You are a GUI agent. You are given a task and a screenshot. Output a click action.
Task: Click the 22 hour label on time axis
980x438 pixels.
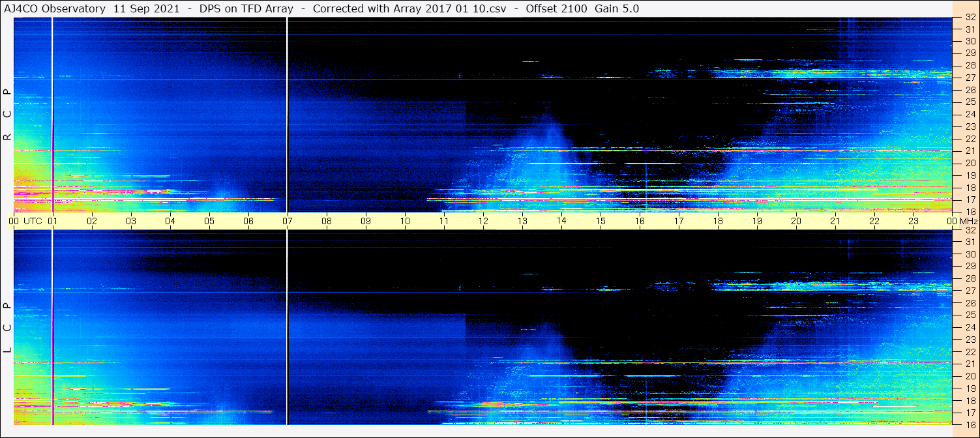[874, 221]
